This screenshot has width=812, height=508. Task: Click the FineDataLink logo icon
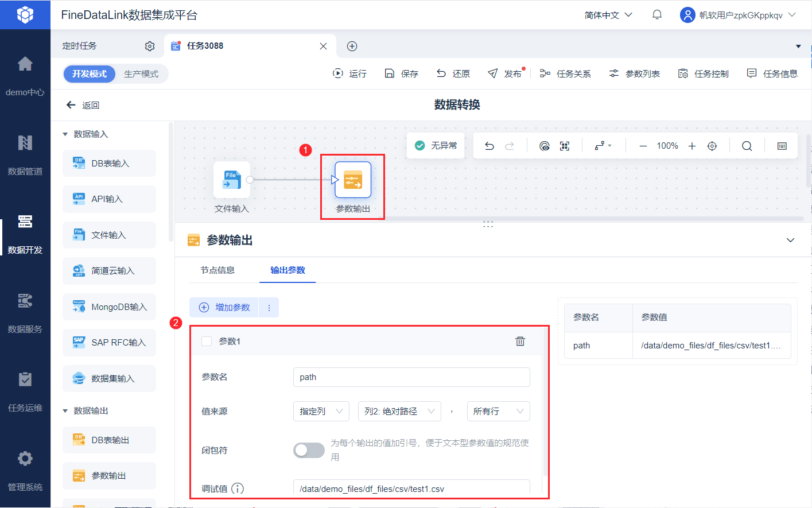click(x=25, y=14)
